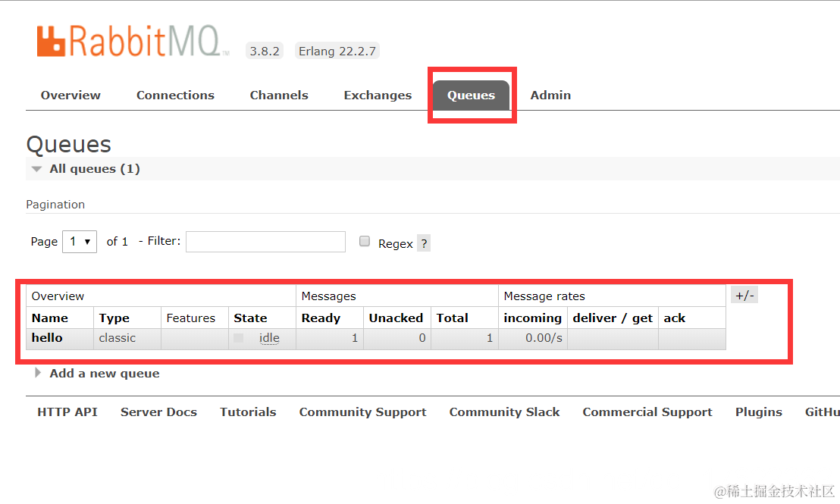840x504 pixels.
Task: Sort queues by Ready messages
Action: [321, 318]
